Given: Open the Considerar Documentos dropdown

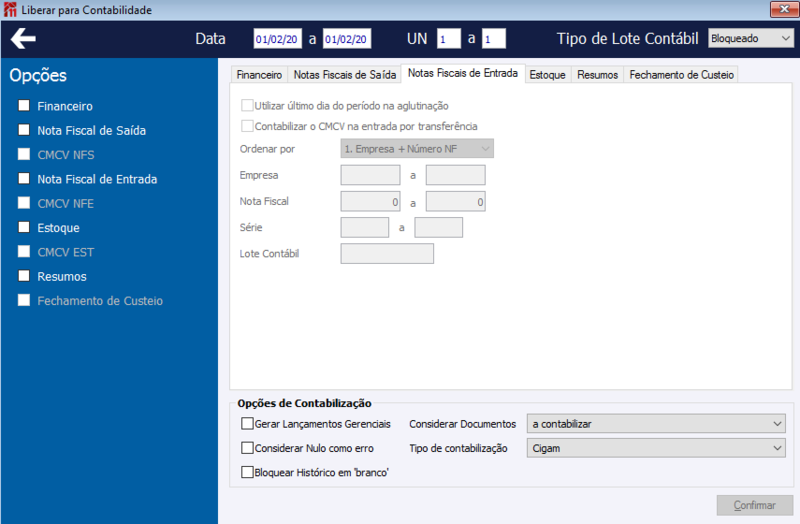Looking at the screenshot, I should tap(656, 423).
